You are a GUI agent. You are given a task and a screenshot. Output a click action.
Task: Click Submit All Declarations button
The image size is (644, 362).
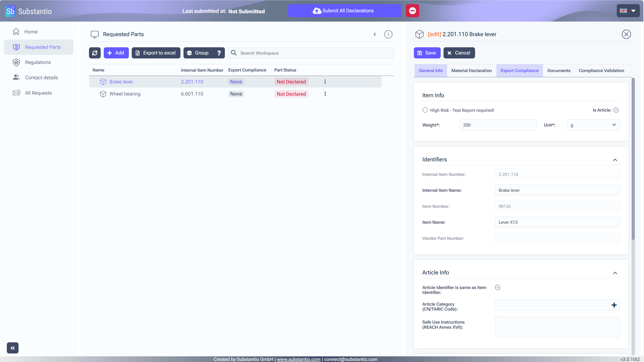click(344, 11)
